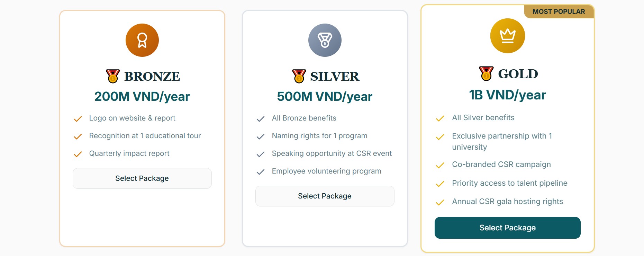Choose the Gold Select Package button

tap(507, 228)
